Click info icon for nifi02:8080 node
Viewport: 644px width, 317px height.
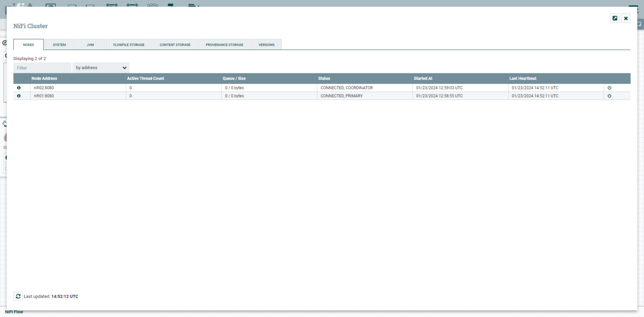click(18, 88)
